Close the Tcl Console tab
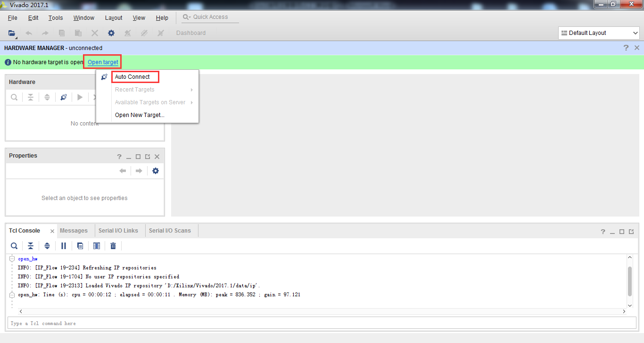The width and height of the screenshot is (644, 343). [52, 231]
